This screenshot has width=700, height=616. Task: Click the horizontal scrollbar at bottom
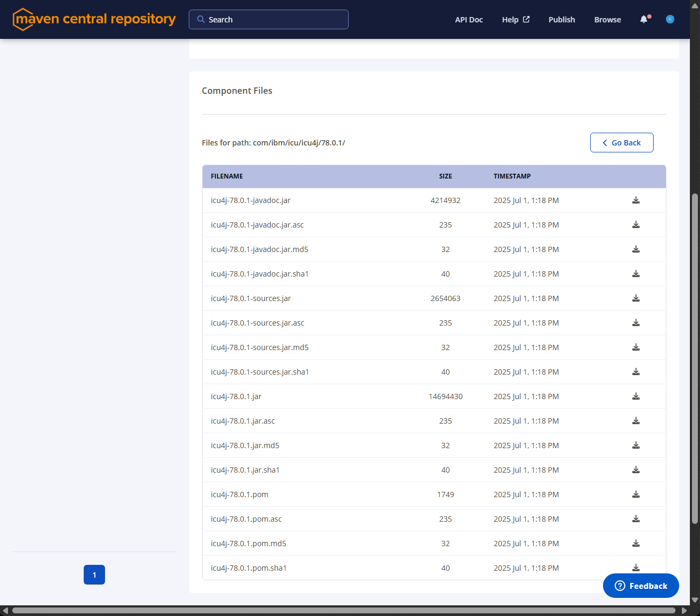(343, 611)
